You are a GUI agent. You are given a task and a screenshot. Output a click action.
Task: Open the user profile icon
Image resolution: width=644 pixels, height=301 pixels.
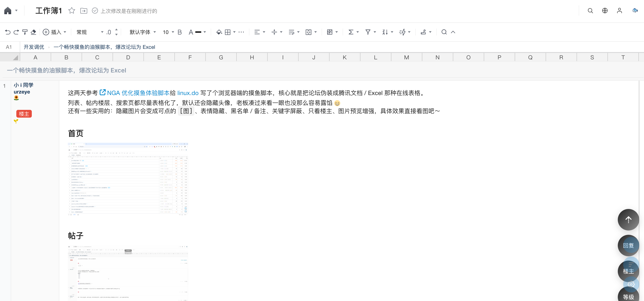tap(619, 11)
